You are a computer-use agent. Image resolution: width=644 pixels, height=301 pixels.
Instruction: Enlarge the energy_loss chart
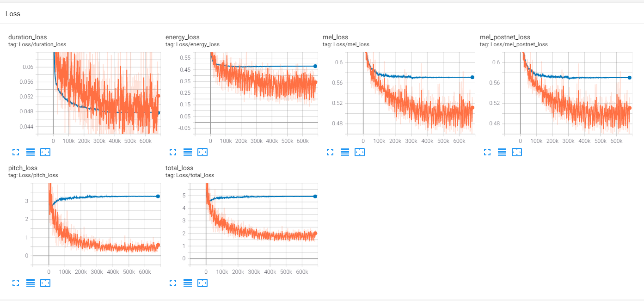coord(173,152)
